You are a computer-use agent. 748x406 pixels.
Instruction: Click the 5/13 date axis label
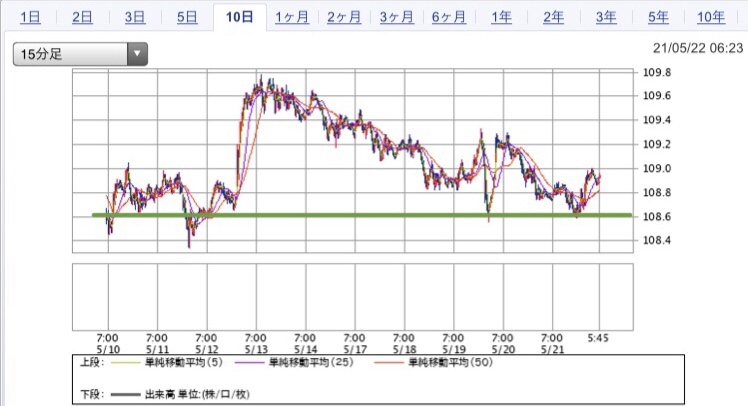[256, 349]
